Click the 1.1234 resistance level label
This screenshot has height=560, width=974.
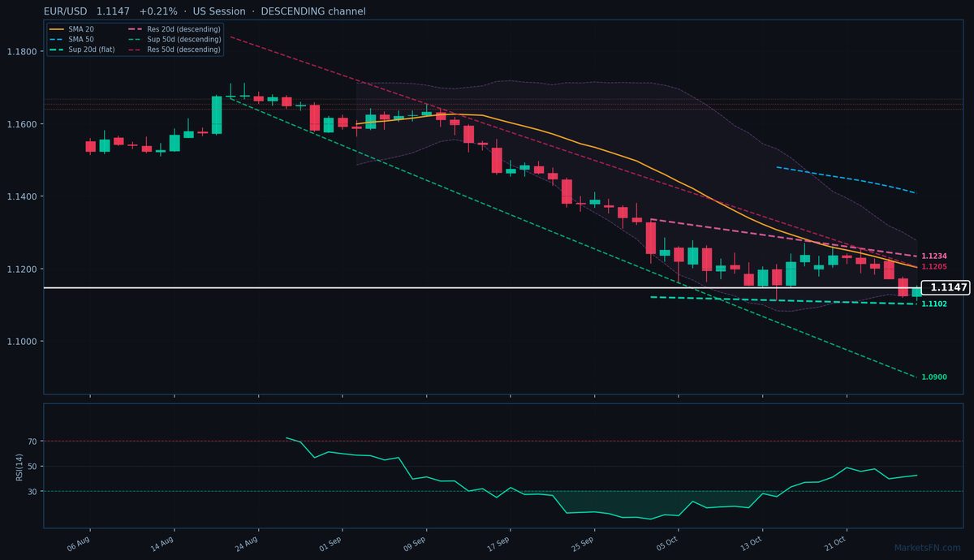934,256
